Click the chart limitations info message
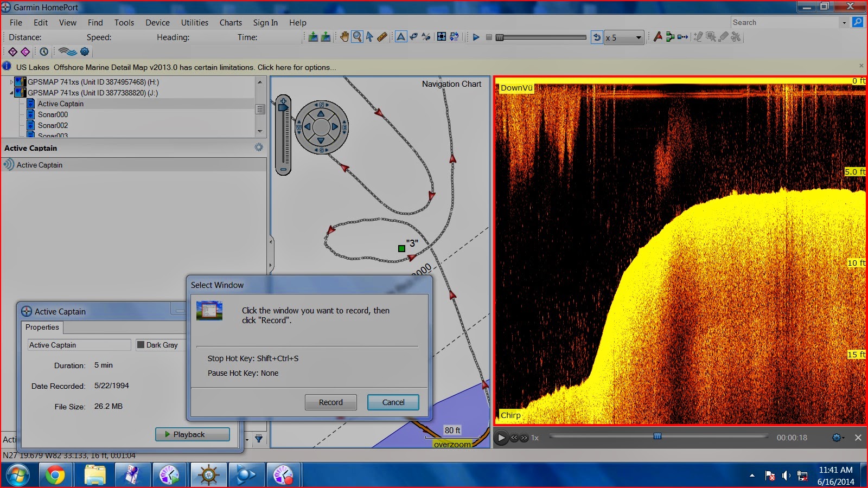 click(176, 67)
